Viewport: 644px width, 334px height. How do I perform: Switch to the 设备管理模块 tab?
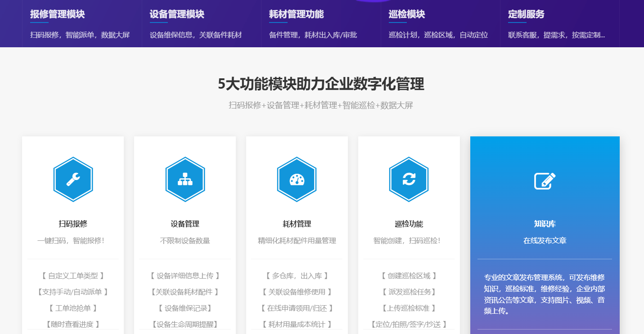pos(177,14)
